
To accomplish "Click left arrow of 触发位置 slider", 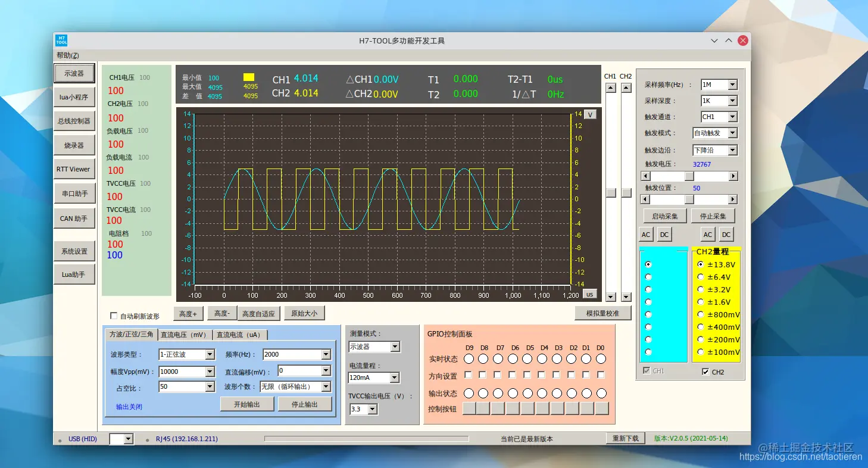I will (645, 199).
